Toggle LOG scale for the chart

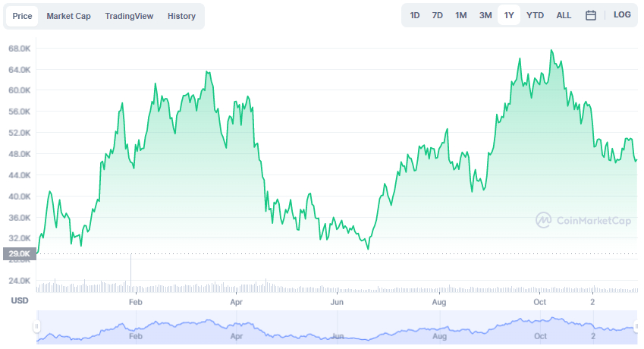(622, 15)
